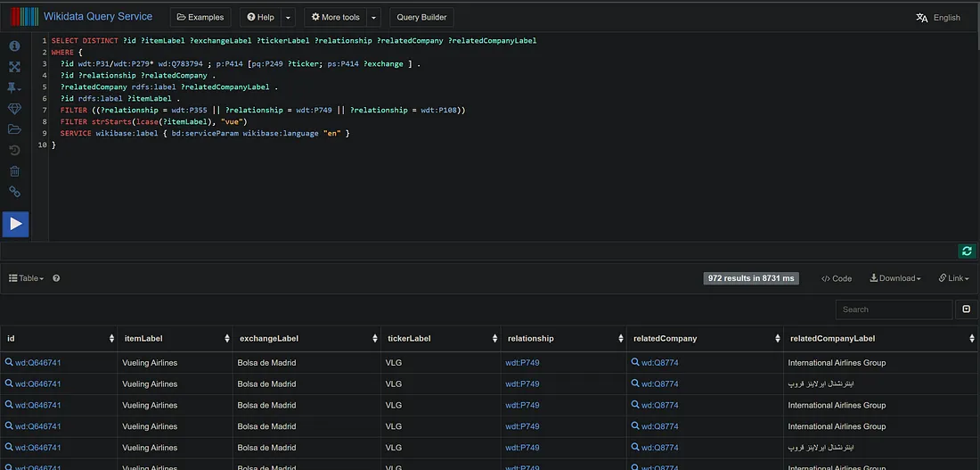980x470 pixels.
Task: Change language from English
Action: (x=946, y=18)
